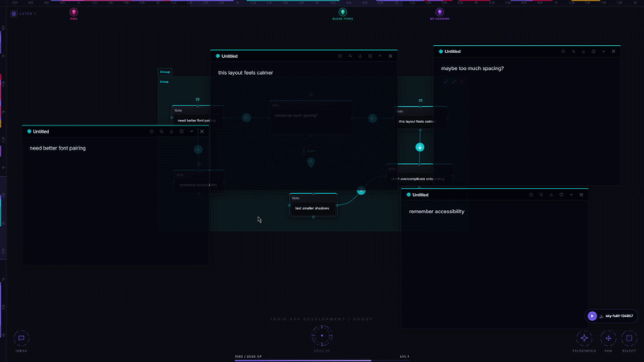Click the XP progress bar
Viewport: 644px width, 362px height.
point(321,360)
